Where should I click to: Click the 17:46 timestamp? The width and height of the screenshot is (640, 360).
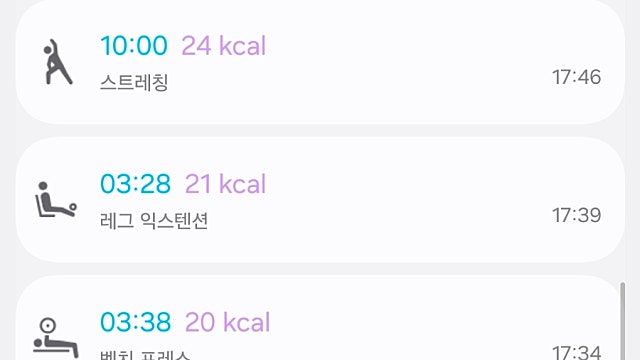576,77
